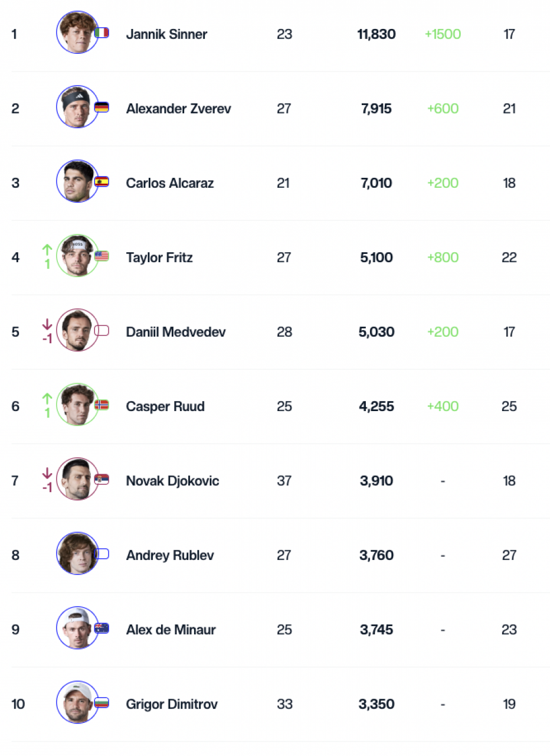Select the Novak Djokovic name link
550x756 pixels.
172,481
